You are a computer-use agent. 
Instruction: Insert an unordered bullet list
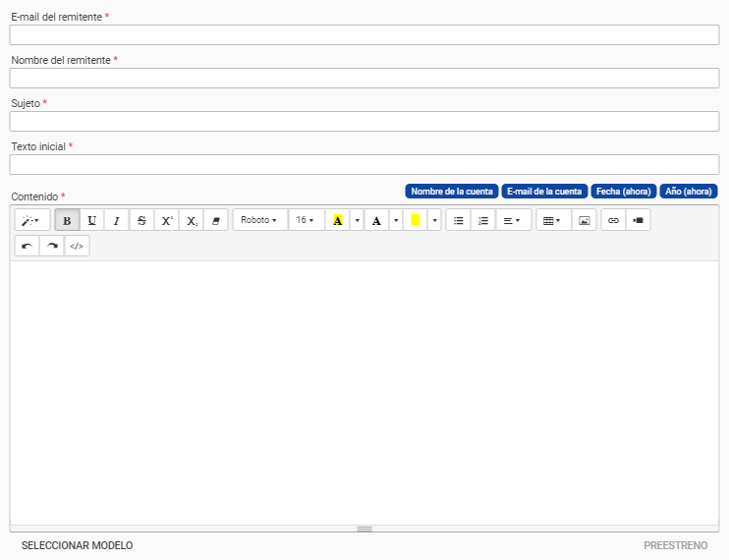pyautogui.click(x=459, y=220)
